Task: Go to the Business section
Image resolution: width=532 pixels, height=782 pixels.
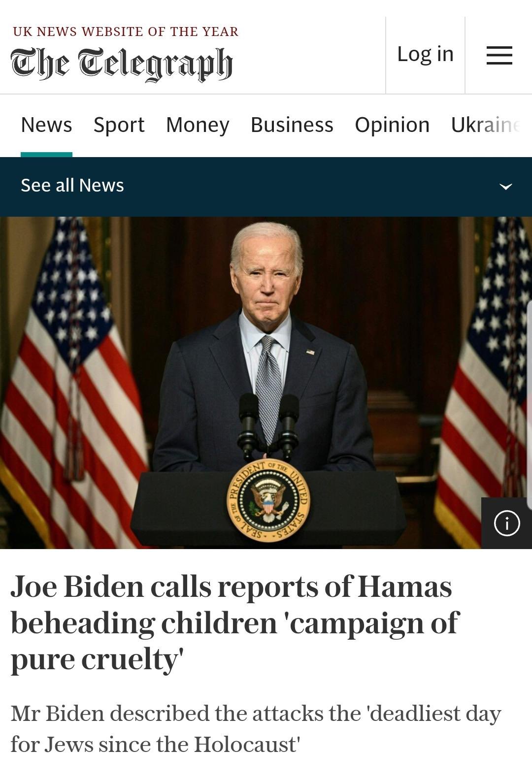Action: tap(292, 125)
